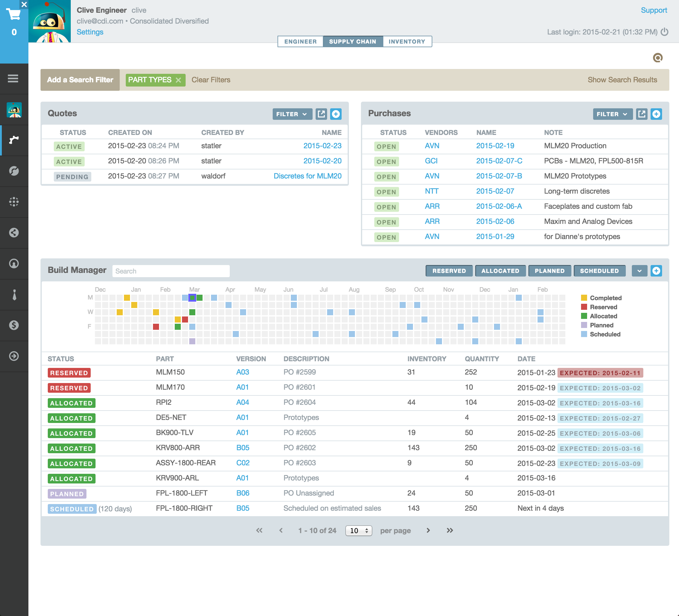
Task: Add a new quote with plus icon
Action: coord(336,114)
